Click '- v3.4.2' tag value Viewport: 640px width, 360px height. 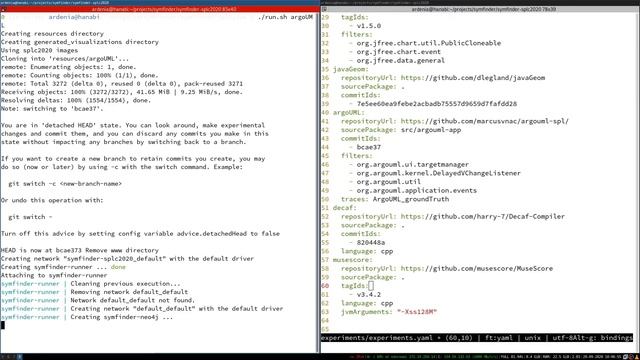pyautogui.click(x=365, y=295)
